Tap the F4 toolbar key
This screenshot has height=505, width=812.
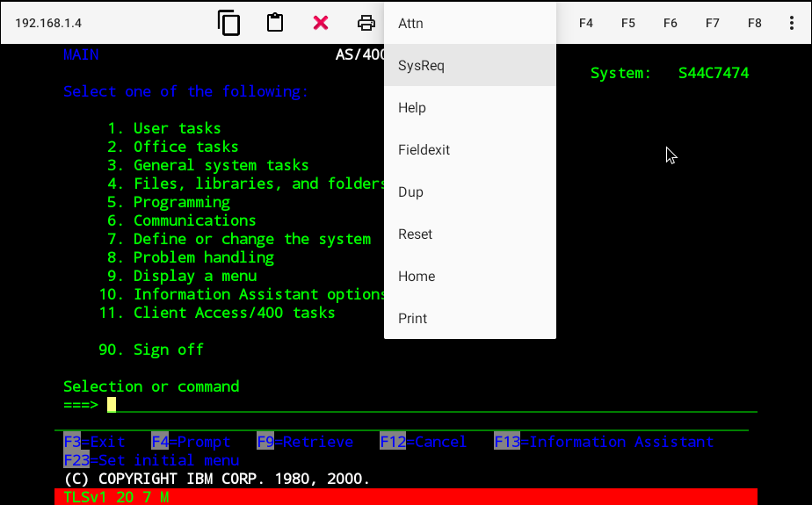pyautogui.click(x=585, y=23)
